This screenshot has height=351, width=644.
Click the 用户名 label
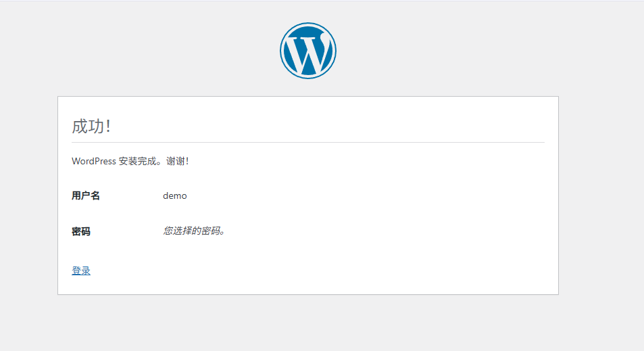coord(85,195)
